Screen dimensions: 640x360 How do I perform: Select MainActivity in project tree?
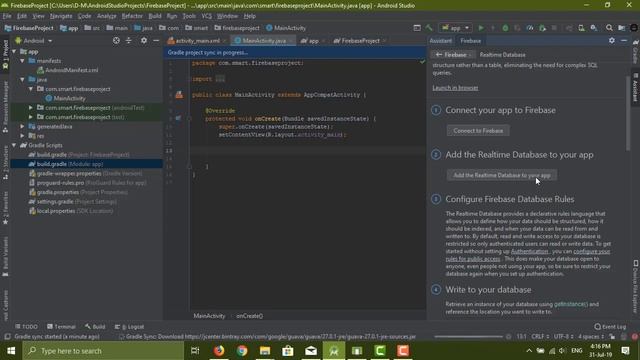[65, 98]
